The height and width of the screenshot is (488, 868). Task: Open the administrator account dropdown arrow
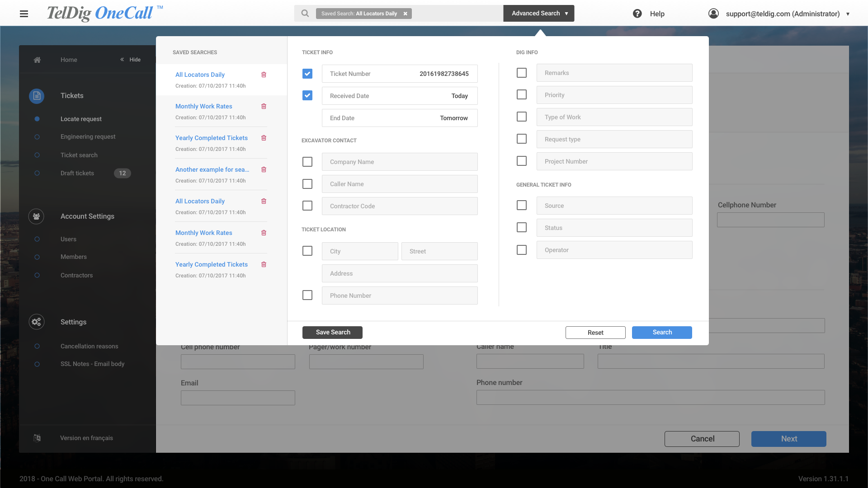click(848, 14)
